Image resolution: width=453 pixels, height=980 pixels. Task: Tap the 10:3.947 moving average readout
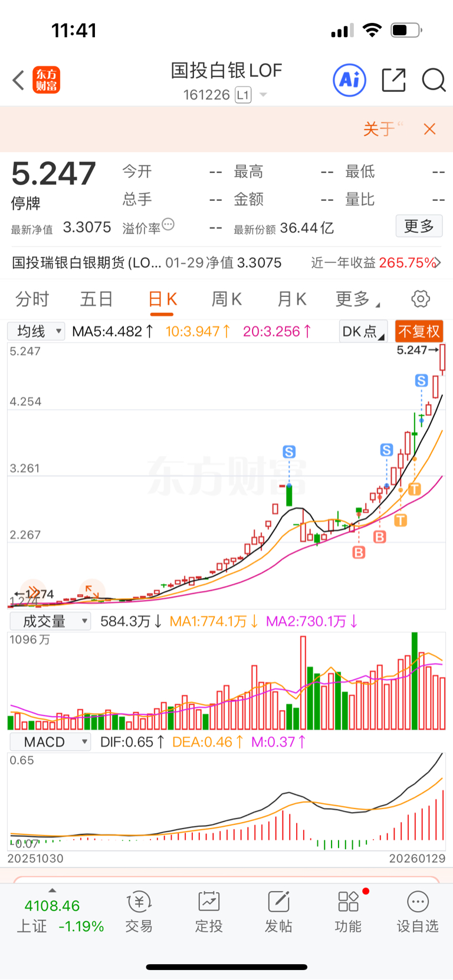pos(198,332)
